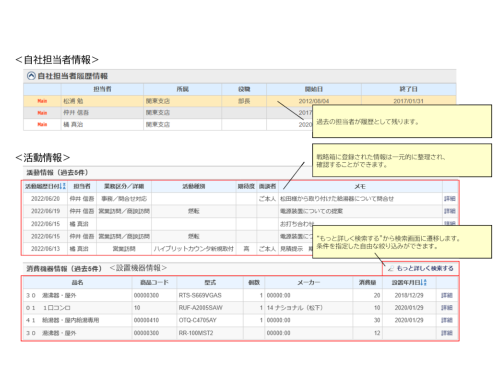Click end date 2017/01/31
Image resolution: width=500 pixels, height=391 pixels.
click(x=408, y=101)
